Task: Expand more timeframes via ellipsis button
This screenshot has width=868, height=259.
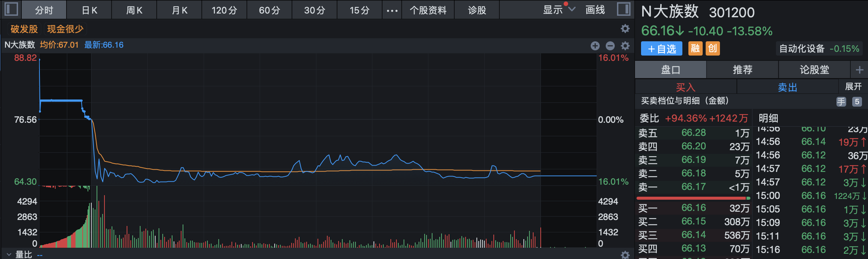Action: pyautogui.click(x=392, y=11)
